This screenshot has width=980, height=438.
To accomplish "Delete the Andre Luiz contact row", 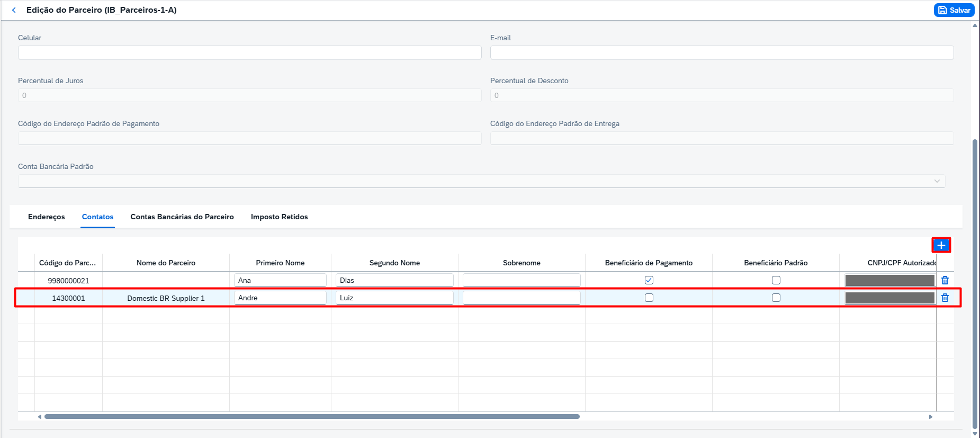I will coord(945,298).
